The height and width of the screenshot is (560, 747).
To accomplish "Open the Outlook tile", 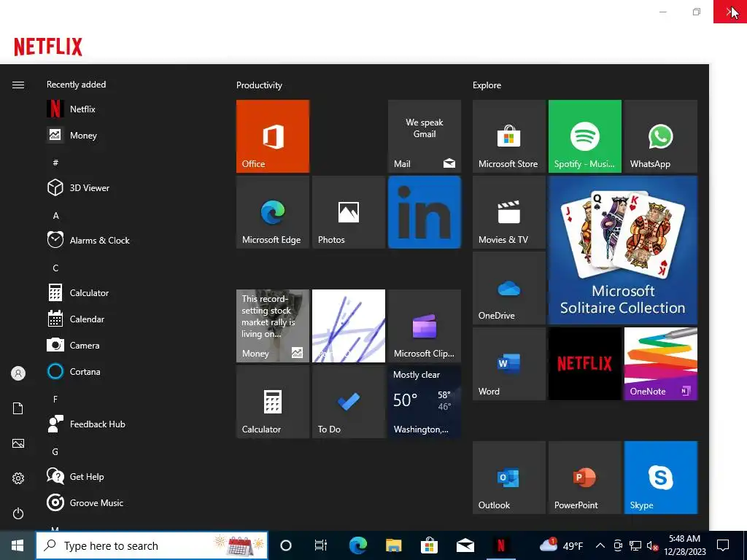I will point(508,477).
